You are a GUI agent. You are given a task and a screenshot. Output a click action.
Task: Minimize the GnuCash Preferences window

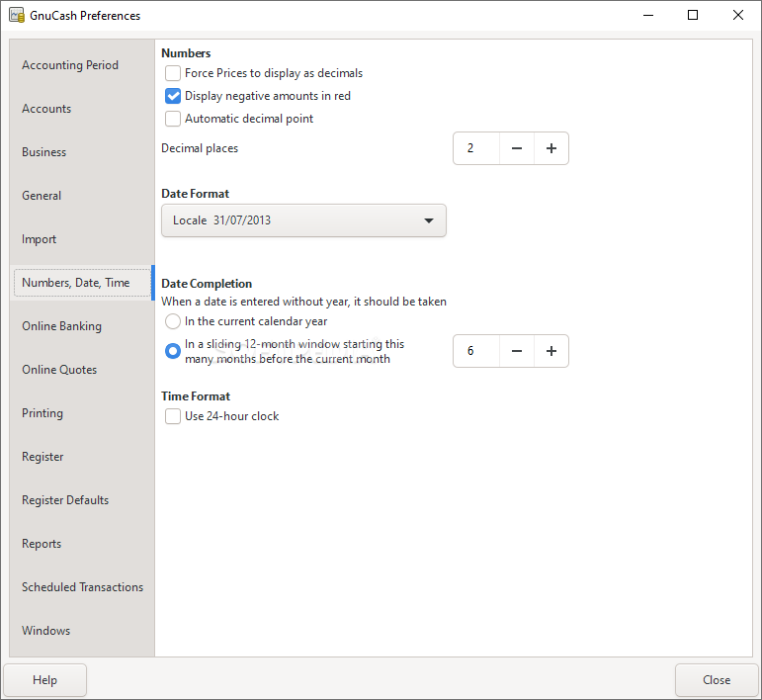click(647, 15)
